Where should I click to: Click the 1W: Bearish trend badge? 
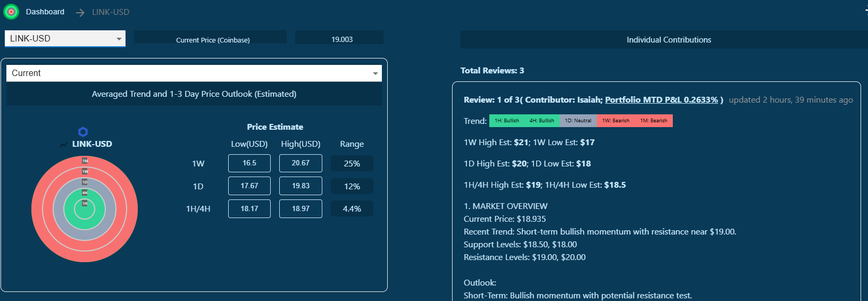point(616,121)
